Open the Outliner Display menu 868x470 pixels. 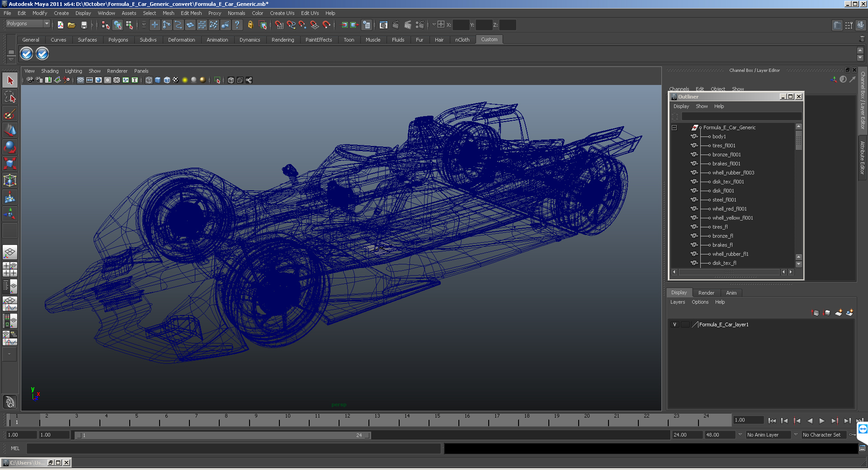click(x=681, y=106)
